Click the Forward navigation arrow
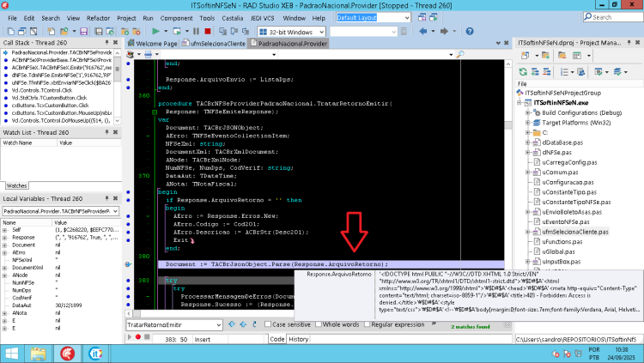The height and width of the screenshot is (363, 644). (x=444, y=31)
